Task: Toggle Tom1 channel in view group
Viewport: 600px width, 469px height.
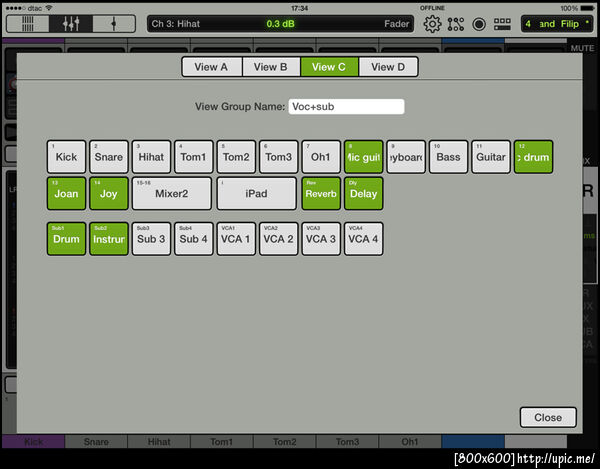Action: tap(194, 157)
